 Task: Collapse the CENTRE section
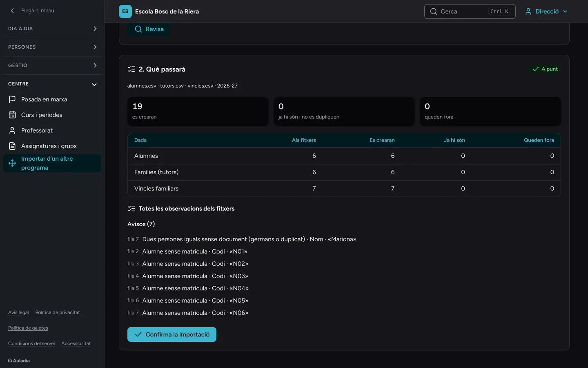[x=52, y=84]
